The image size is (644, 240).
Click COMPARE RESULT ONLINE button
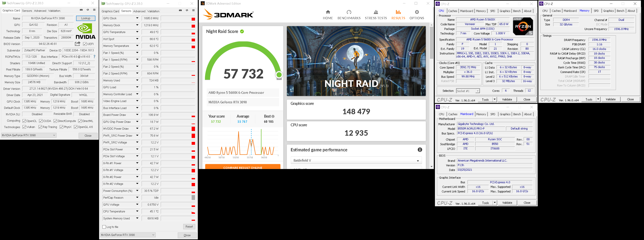click(x=243, y=167)
